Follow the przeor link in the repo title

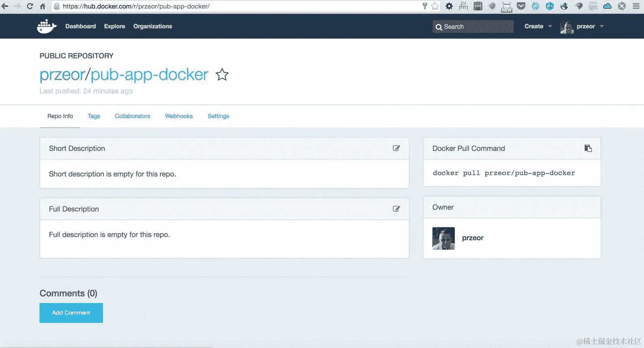[62, 75]
